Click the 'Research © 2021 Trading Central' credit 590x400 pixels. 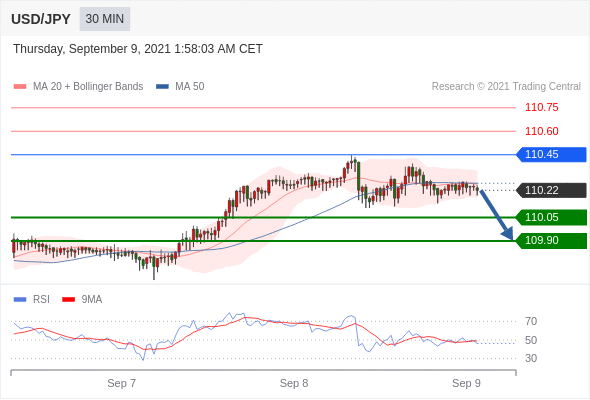[506, 87]
